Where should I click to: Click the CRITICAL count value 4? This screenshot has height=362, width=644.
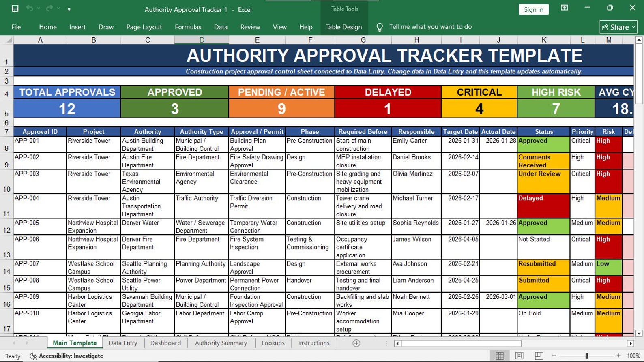(x=479, y=109)
